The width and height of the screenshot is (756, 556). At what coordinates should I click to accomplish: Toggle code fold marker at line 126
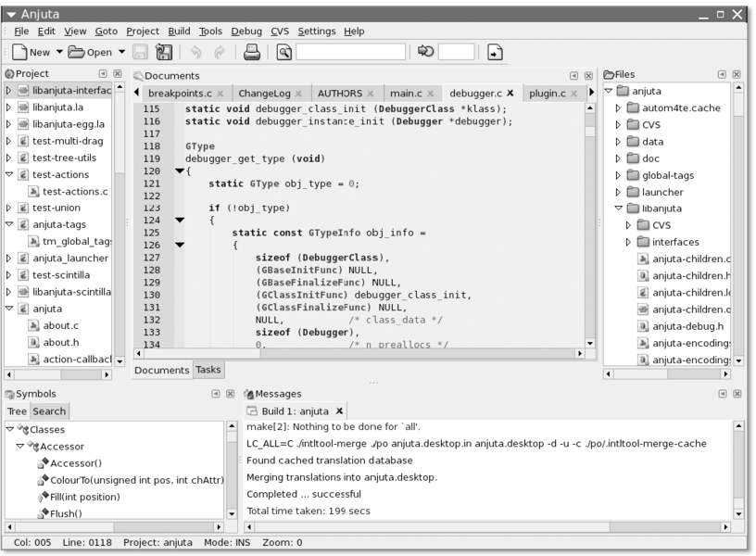179,246
